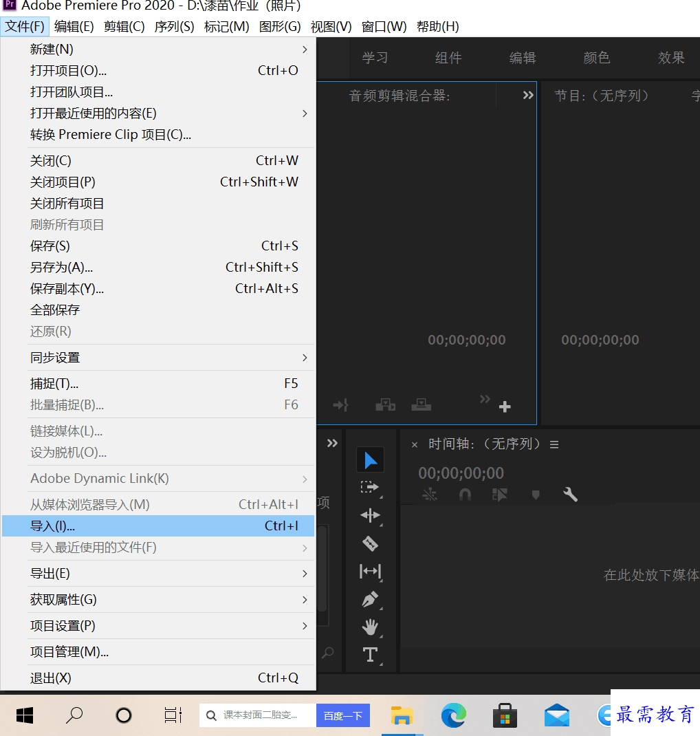Image resolution: width=700 pixels, height=736 pixels.
Task: Choose 导入(I)... from File menu
Action: point(158,526)
